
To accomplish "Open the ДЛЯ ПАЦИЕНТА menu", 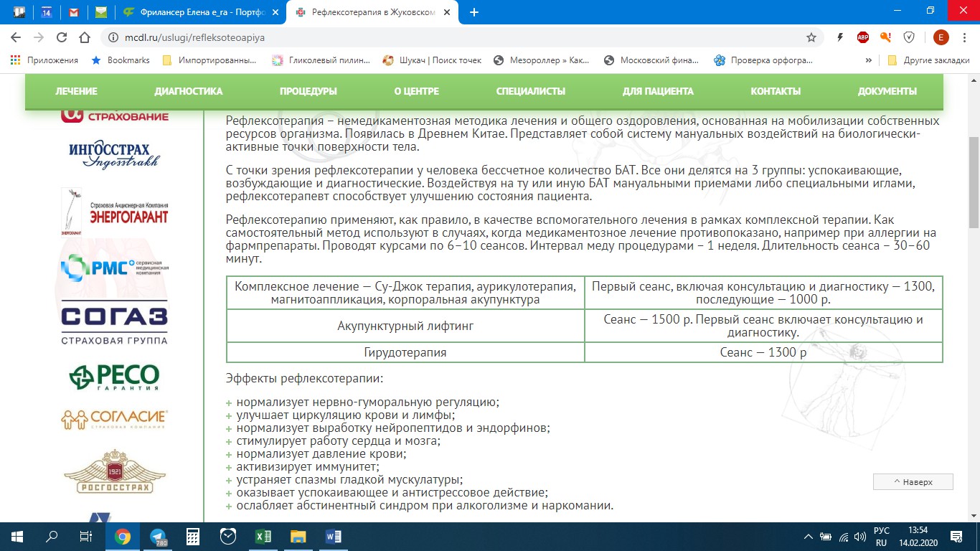I will pyautogui.click(x=658, y=91).
